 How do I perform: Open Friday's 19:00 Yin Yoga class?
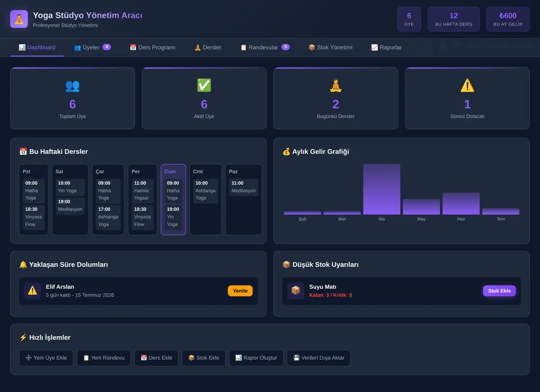pyautogui.click(x=173, y=217)
